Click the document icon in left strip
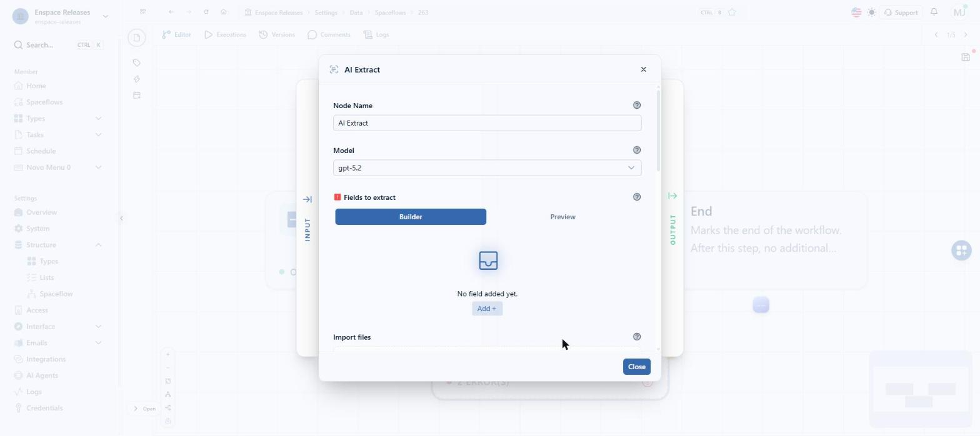980x436 pixels. point(137,38)
